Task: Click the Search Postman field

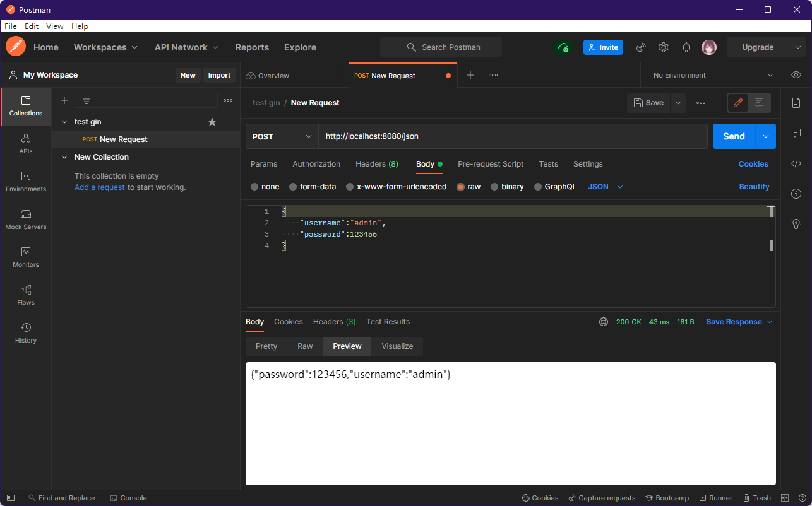Action: (441, 47)
